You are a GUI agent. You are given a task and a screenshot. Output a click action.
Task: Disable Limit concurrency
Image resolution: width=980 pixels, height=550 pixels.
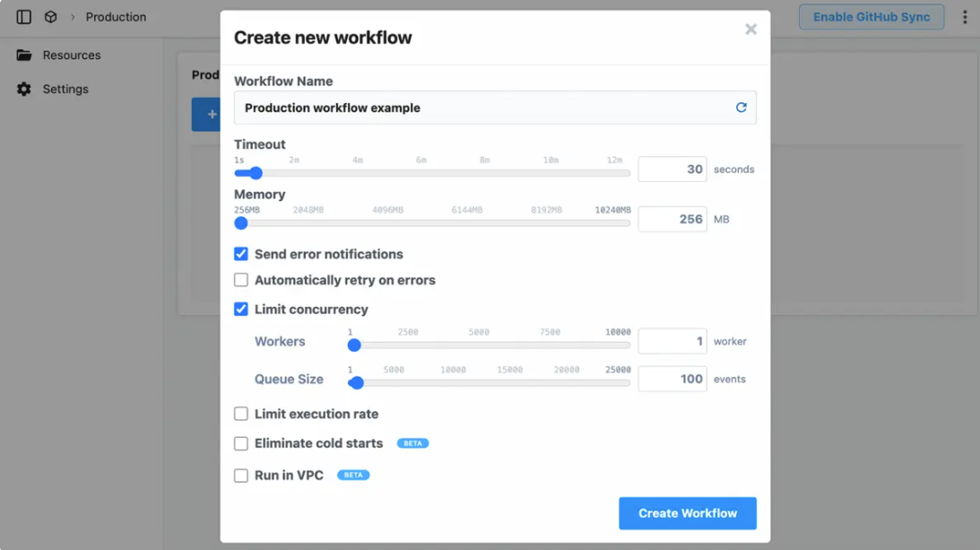pyautogui.click(x=240, y=309)
